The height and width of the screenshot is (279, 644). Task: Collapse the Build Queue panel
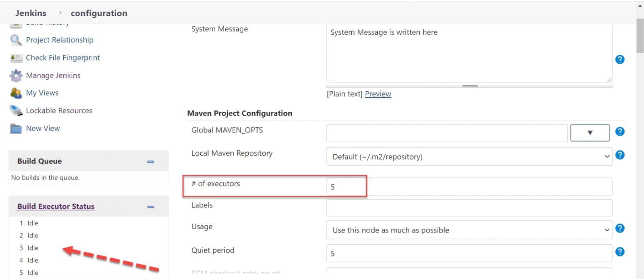pos(151,162)
